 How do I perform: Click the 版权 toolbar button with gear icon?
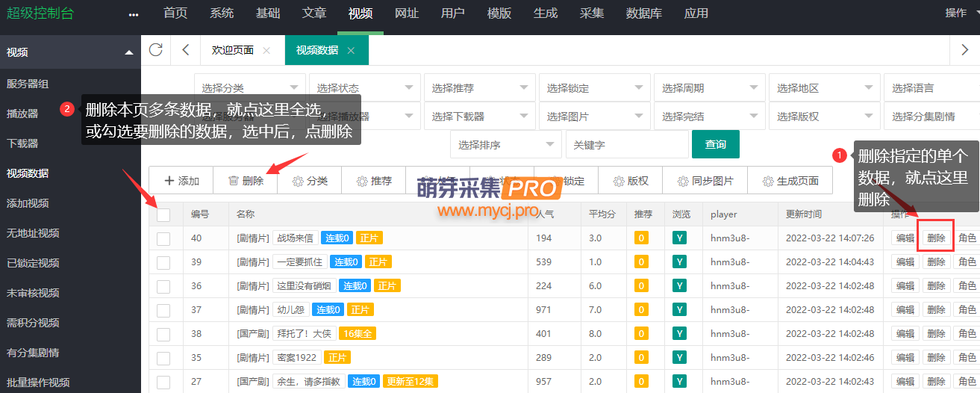point(631,181)
